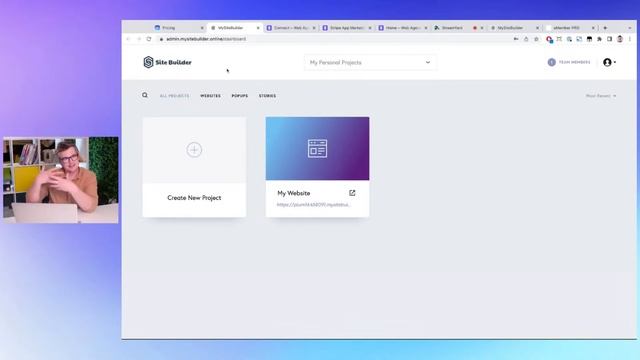This screenshot has height=360, width=640.
Task: Click the share page icon in address bar
Action: click(x=526, y=39)
